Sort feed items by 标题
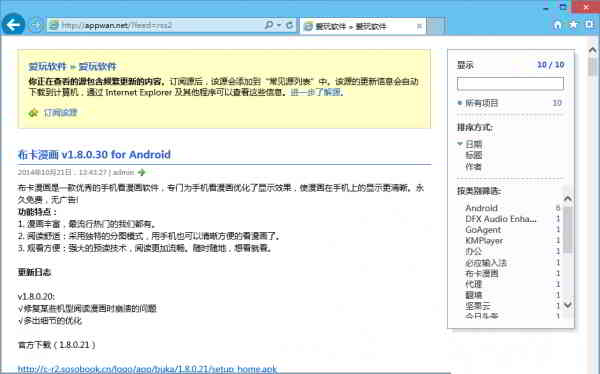600x374 pixels. [474, 155]
